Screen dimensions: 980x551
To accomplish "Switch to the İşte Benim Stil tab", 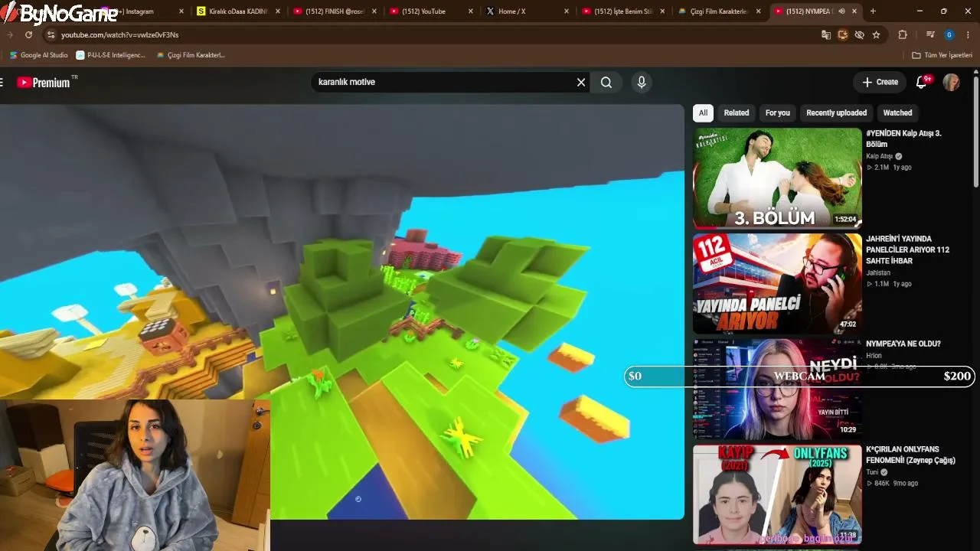I will click(x=622, y=11).
